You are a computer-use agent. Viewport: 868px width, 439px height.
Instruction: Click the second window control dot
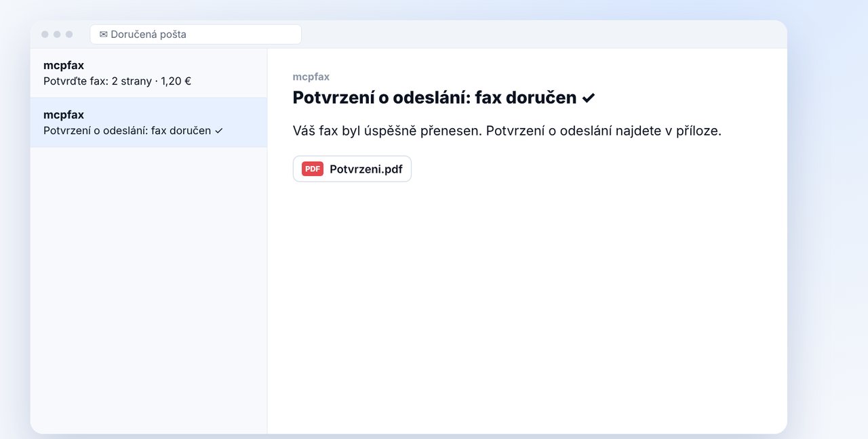[57, 35]
